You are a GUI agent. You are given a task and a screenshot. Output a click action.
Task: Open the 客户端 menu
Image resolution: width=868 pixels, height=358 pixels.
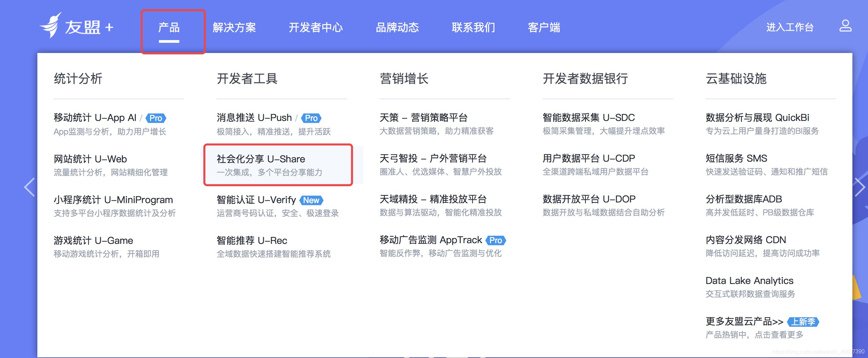click(544, 28)
